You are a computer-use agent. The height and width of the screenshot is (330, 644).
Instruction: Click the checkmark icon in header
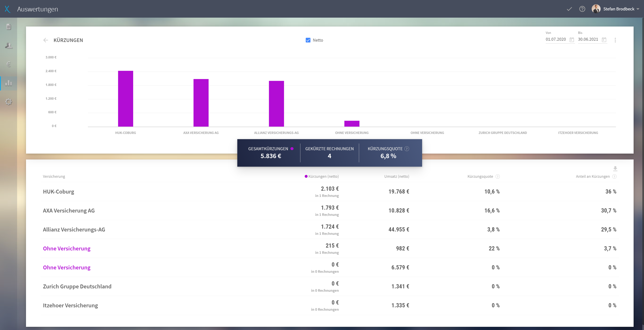(x=569, y=9)
